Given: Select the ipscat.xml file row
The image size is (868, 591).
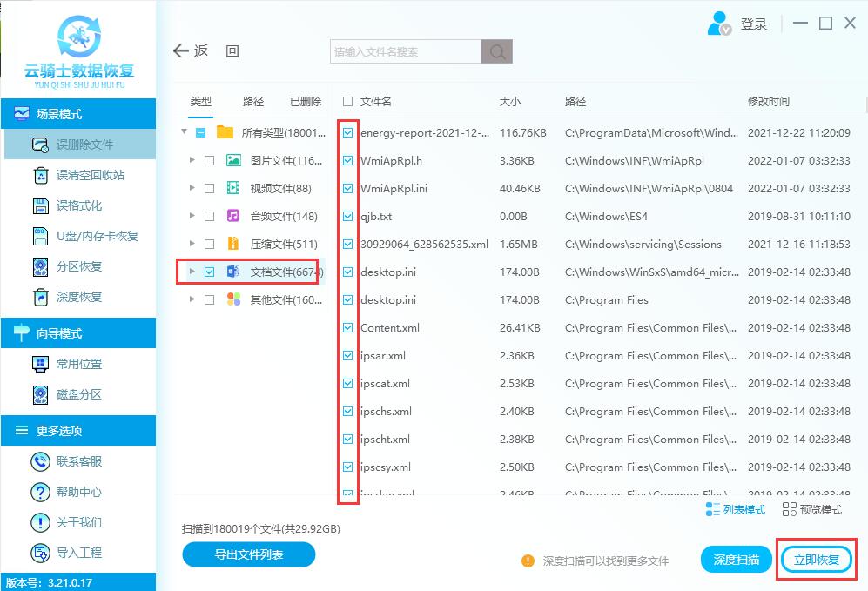Looking at the screenshot, I should (x=595, y=384).
